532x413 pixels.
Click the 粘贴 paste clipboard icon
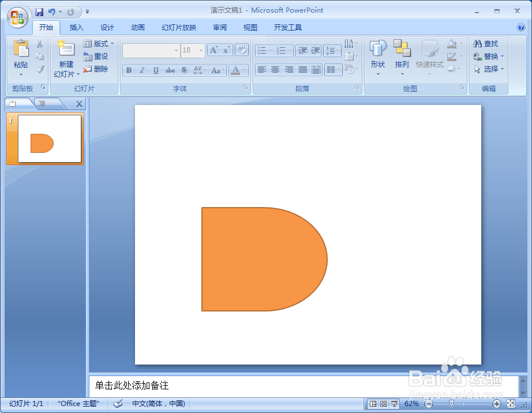[21, 48]
